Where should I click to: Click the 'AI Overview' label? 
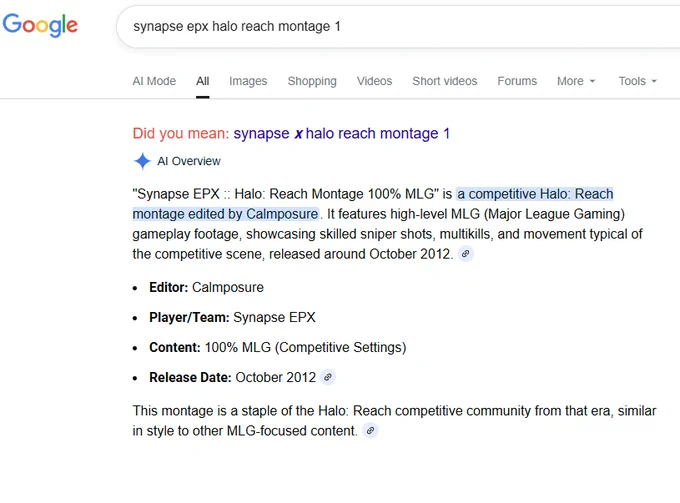click(x=189, y=161)
